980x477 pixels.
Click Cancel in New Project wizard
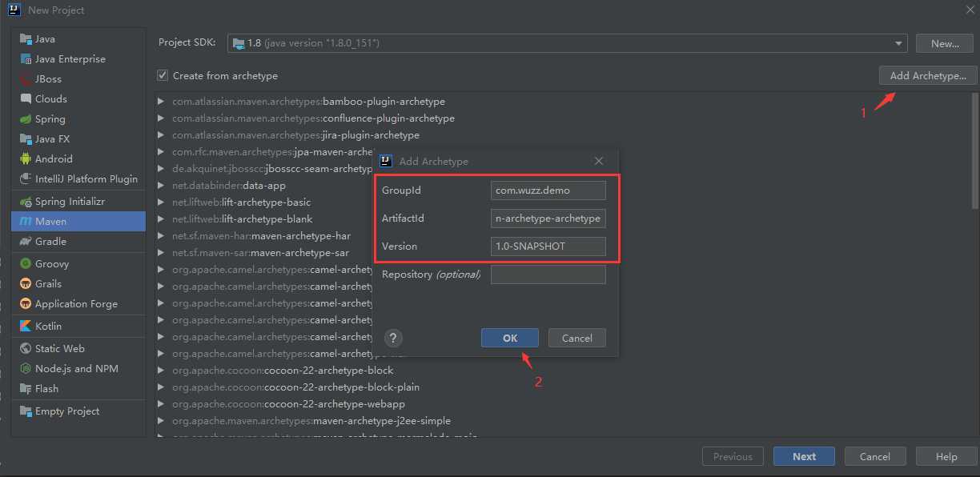875,456
